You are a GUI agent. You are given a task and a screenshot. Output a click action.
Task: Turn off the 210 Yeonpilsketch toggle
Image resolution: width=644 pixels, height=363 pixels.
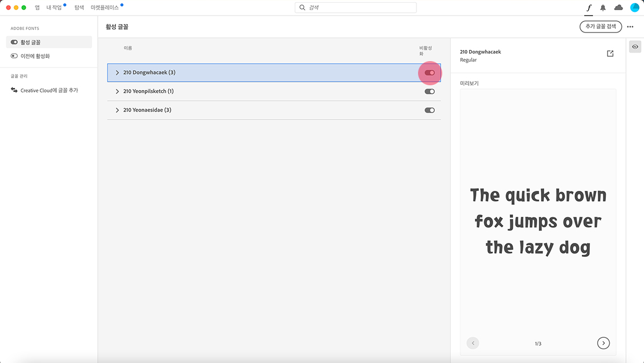[430, 91]
